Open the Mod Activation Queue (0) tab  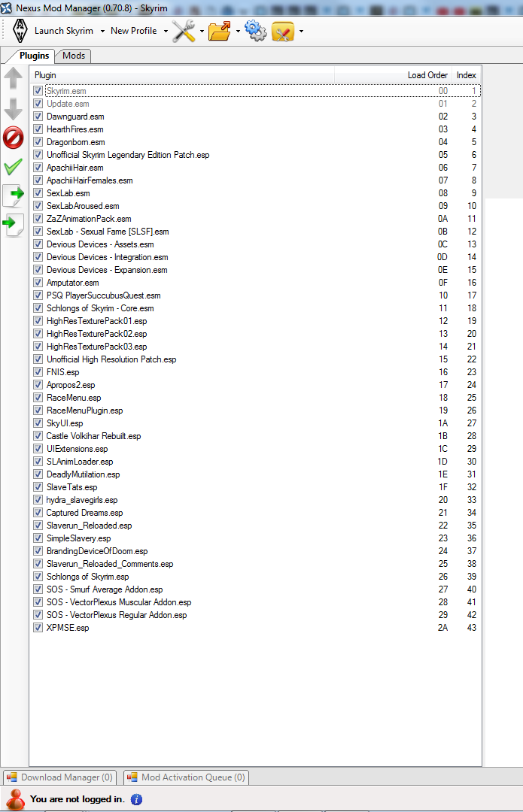[x=186, y=777]
